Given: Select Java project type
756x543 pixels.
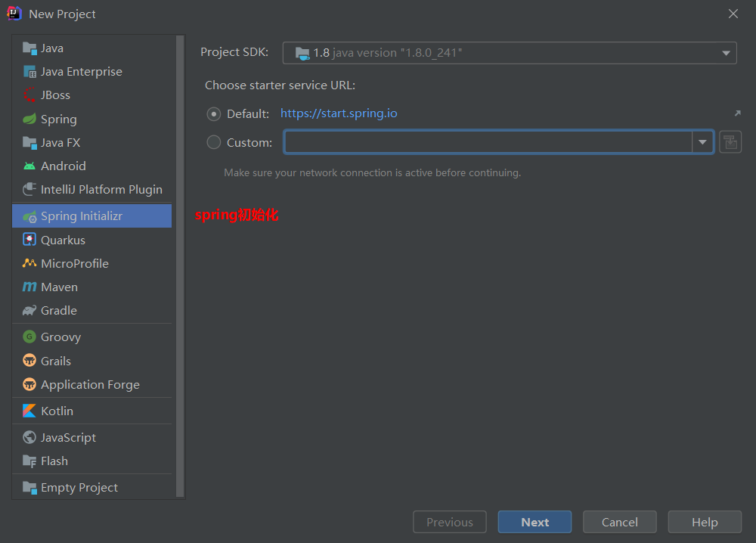Looking at the screenshot, I should click(91, 48).
